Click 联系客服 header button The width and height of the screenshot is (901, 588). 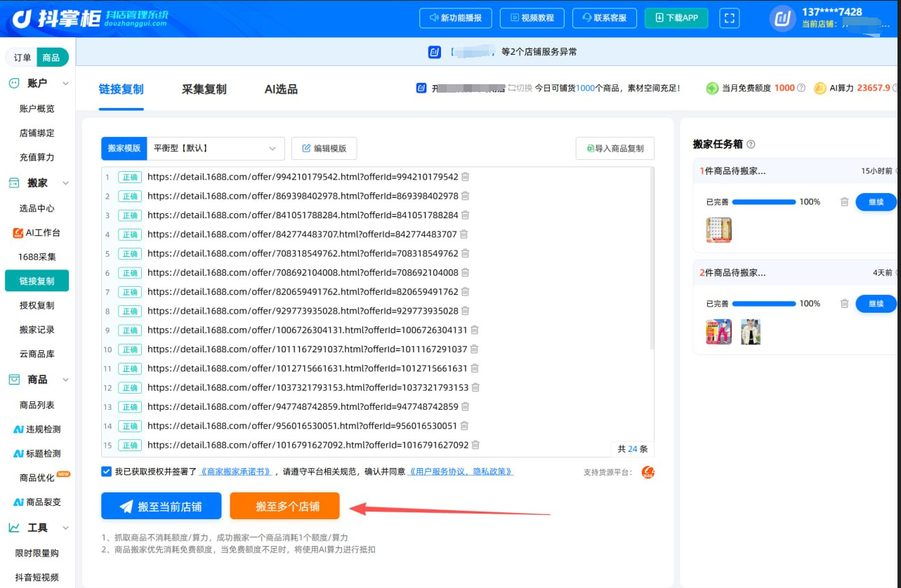605,18
